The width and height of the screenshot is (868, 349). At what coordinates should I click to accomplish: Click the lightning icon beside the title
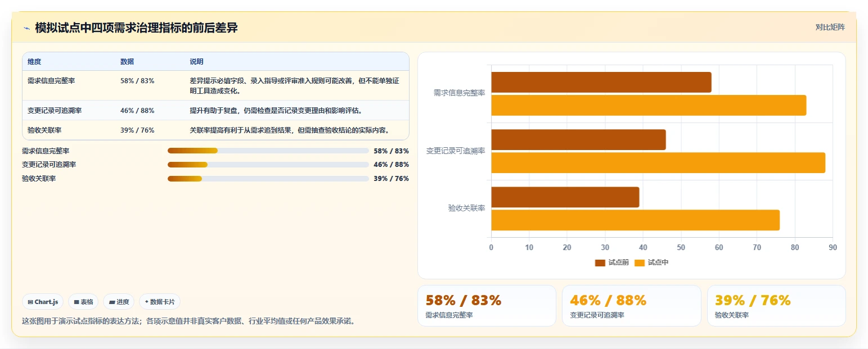pyautogui.click(x=26, y=28)
